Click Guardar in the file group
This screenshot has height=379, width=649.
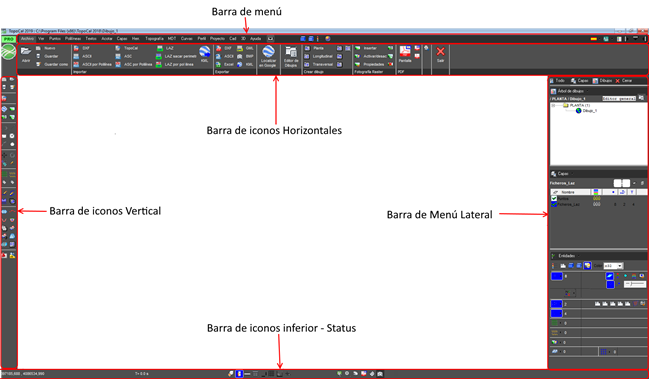pos(48,56)
